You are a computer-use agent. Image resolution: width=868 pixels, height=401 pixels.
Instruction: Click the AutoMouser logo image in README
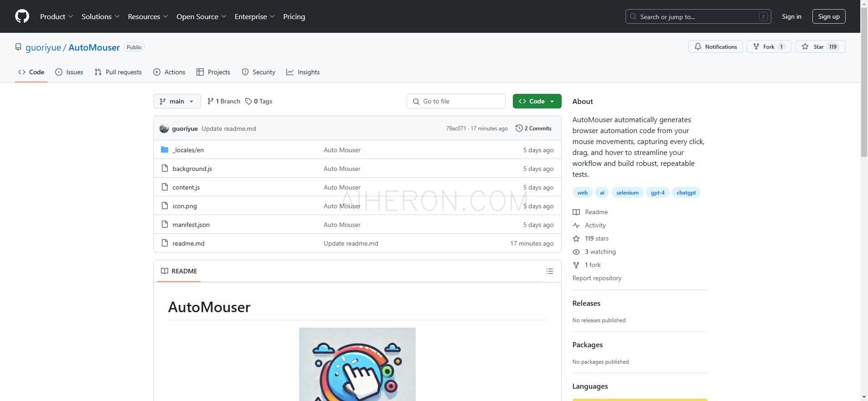coord(357,364)
